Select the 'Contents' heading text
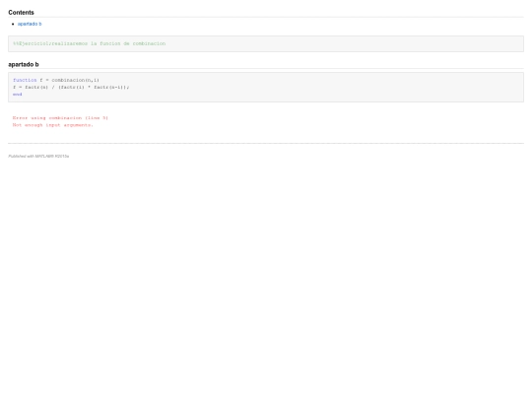Viewport: 532px width, 399px height. (21, 13)
